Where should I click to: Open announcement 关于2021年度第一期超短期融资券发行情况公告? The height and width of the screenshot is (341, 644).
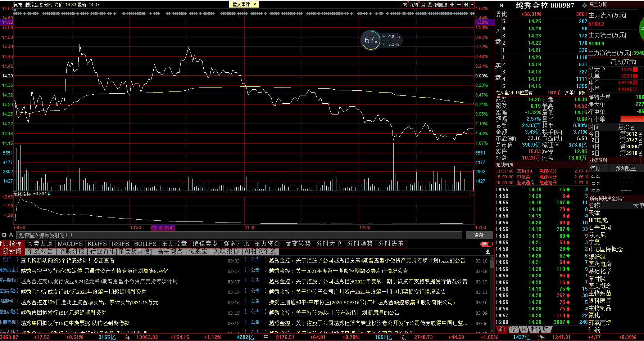click(x=338, y=271)
